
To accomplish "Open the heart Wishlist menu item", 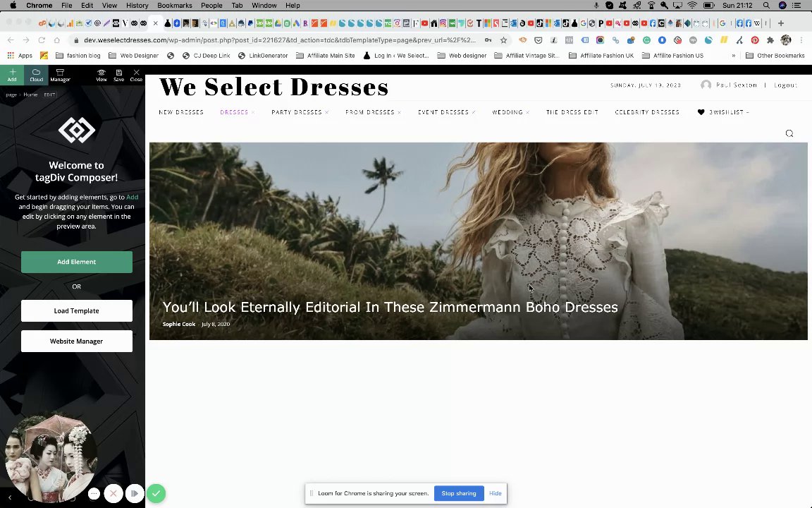I will tap(723, 112).
